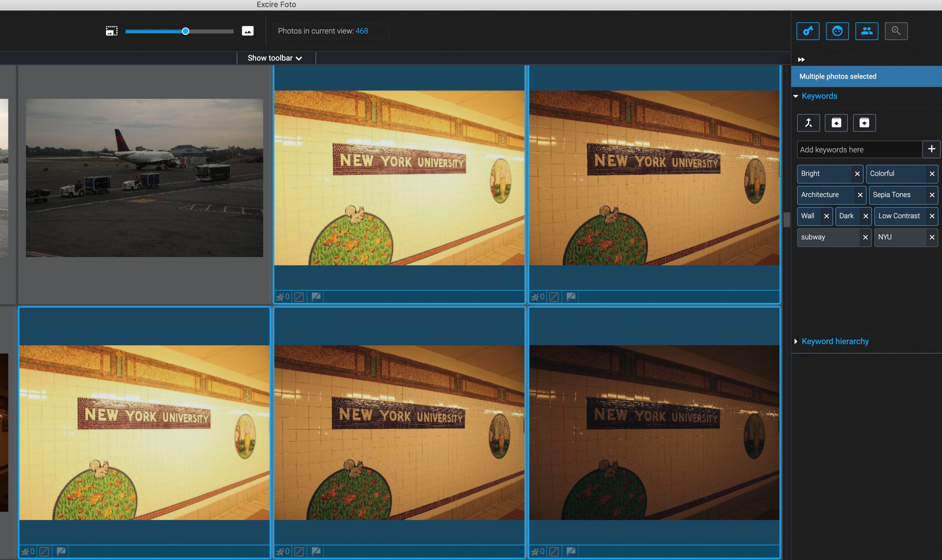The image size is (942, 560).
Task: Expand the Show toolbar dropdown
Action: (275, 58)
